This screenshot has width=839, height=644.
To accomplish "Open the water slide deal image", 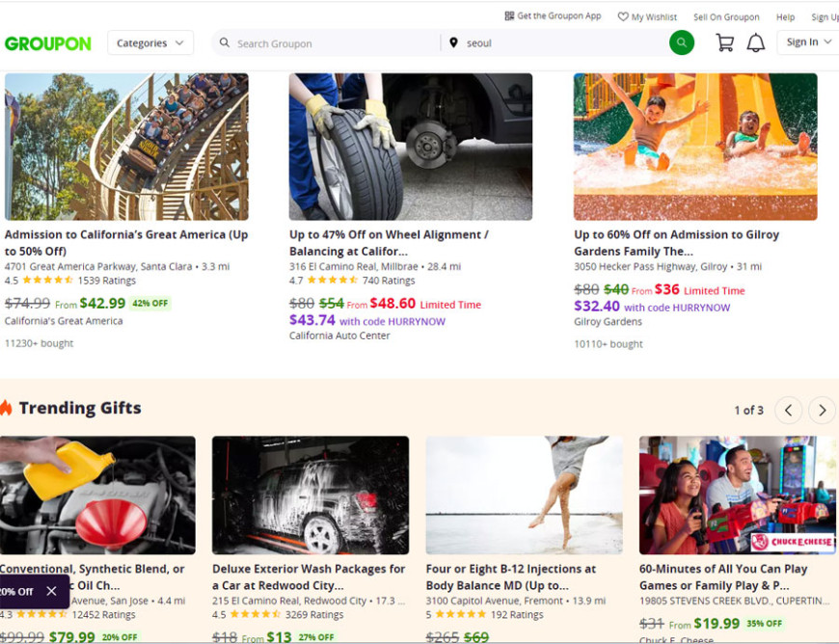I will tap(695, 147).
